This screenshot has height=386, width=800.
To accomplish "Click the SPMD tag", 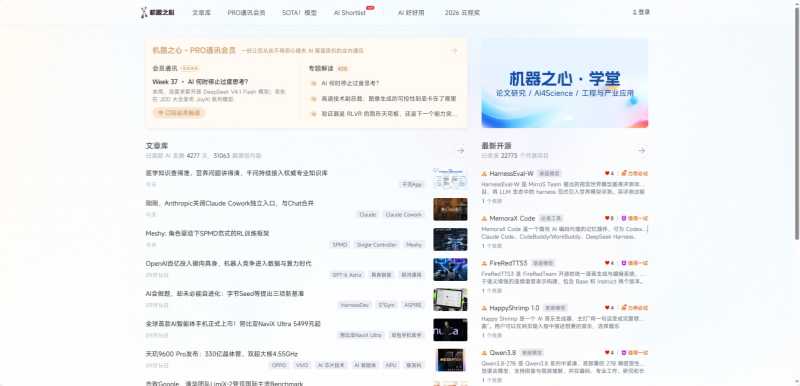I will 340,245.
